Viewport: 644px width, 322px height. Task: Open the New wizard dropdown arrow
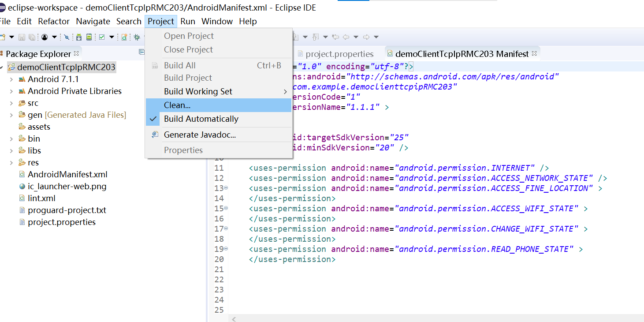(11, 37)
